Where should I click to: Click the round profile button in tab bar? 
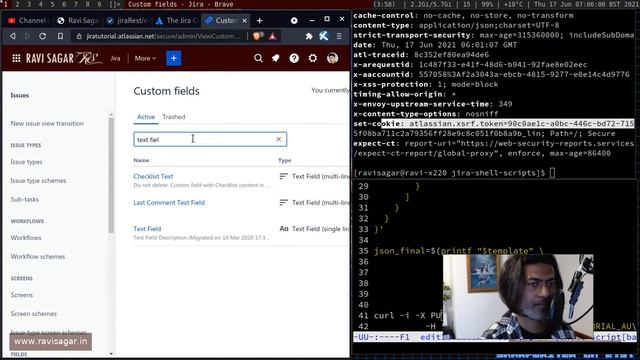(294, 20)
